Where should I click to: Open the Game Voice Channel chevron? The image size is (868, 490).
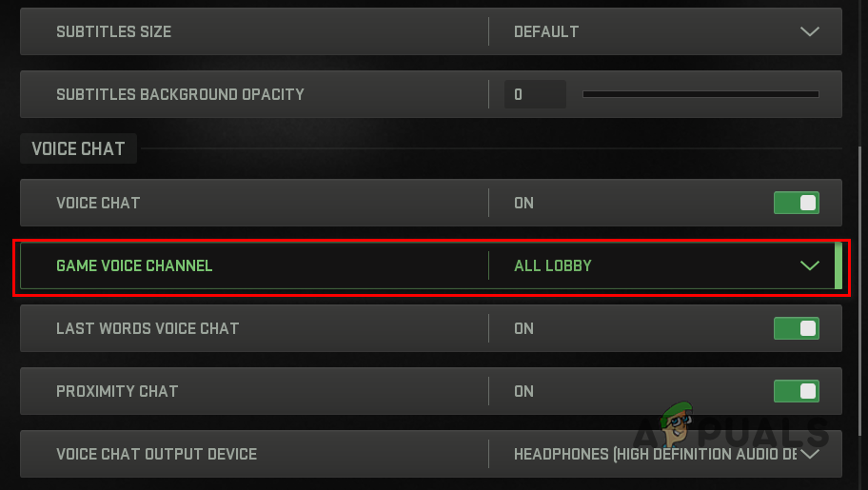pos(809,265)
